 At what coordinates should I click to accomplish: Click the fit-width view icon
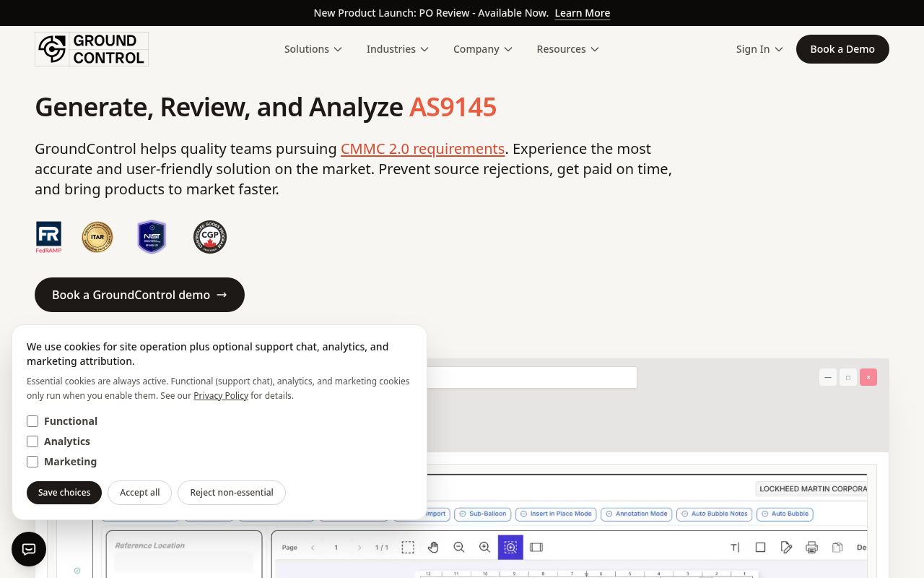click(x=536, y=548)
